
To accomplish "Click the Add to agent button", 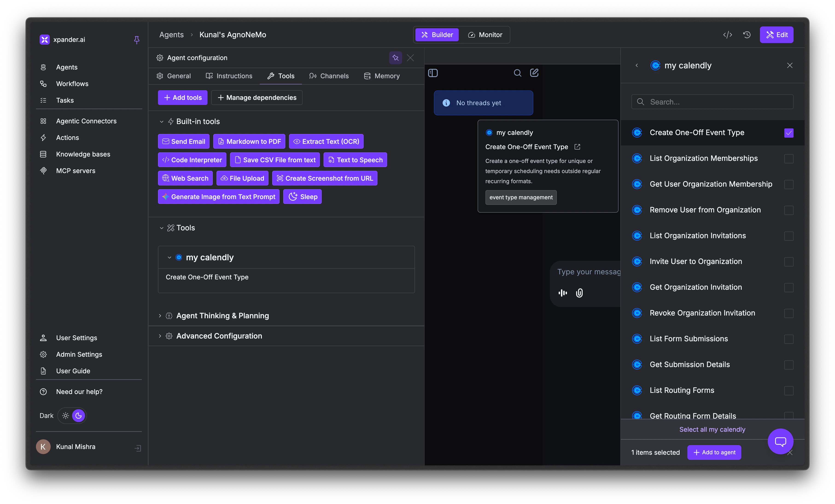I will pyautogui.click(x=714, y=452).
